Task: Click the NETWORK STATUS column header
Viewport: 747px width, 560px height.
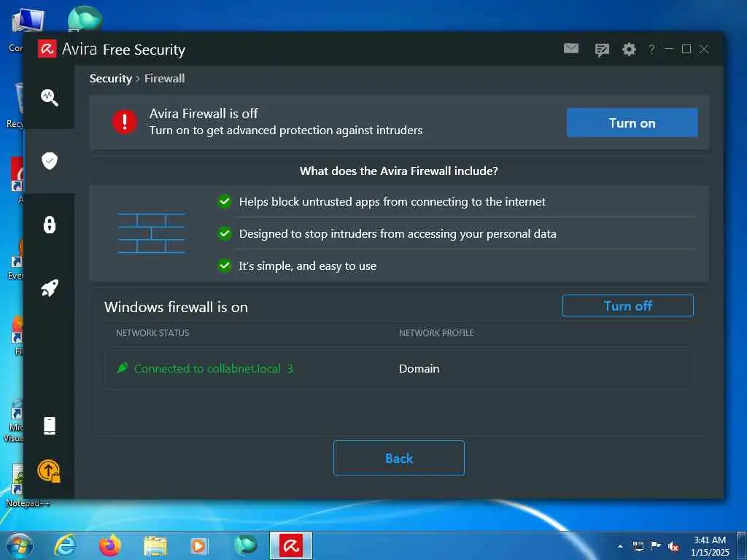Action: click(x=152, y=332)
